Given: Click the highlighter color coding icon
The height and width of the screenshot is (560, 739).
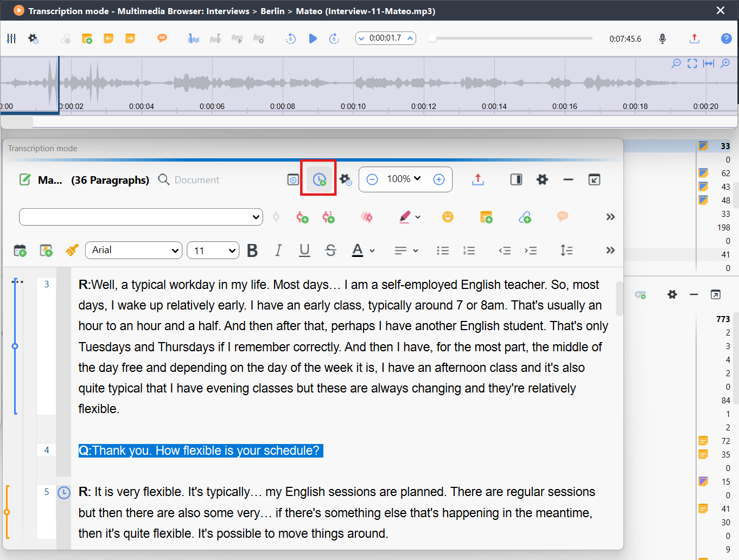Looking at the screenshot, I should 405,217.
